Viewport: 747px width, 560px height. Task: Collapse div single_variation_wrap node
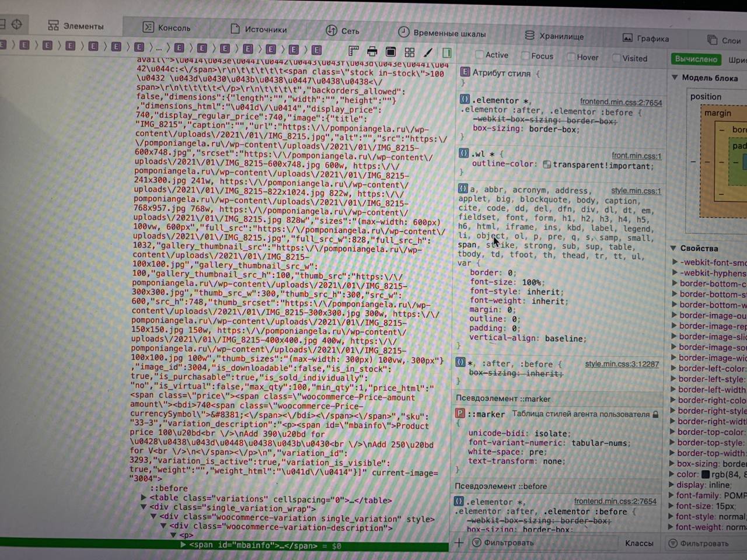pyautogui.click(x=143, y=508)
